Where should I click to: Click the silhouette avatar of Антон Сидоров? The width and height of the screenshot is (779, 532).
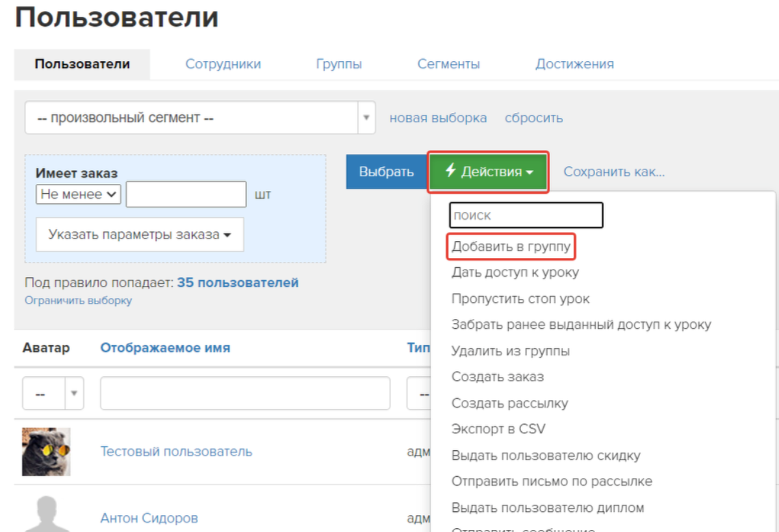coord(46,514)
